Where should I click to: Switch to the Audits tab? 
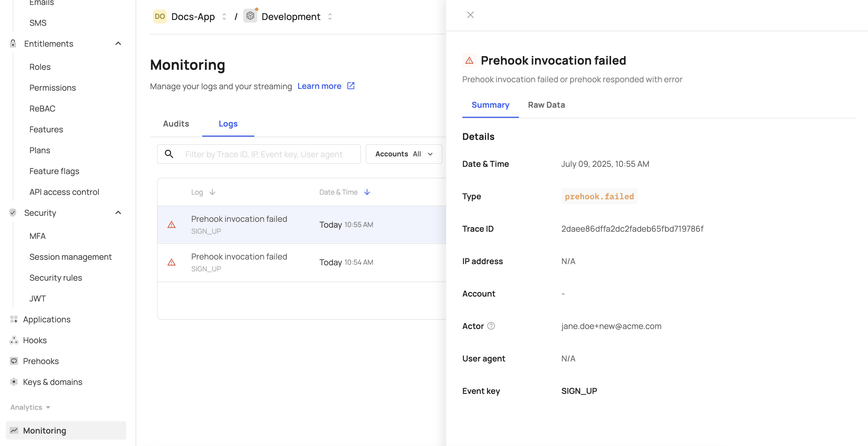coord(176,124)
